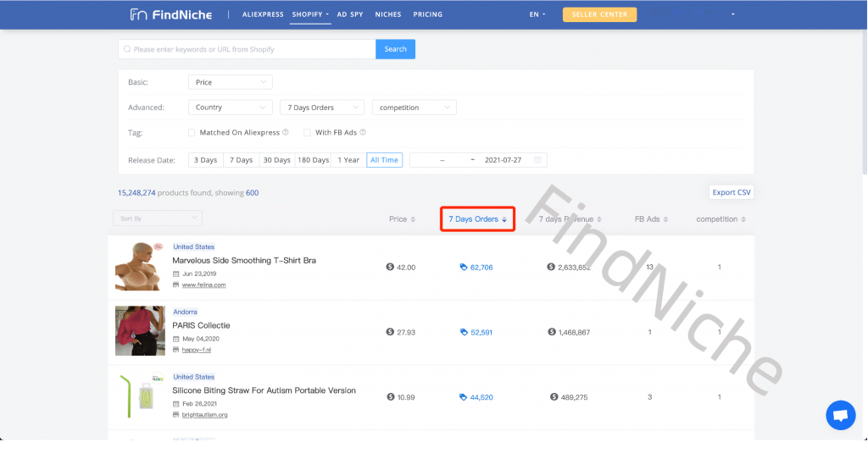
Task: Click the FindNiche logo
Action: [x=171, y=14]
